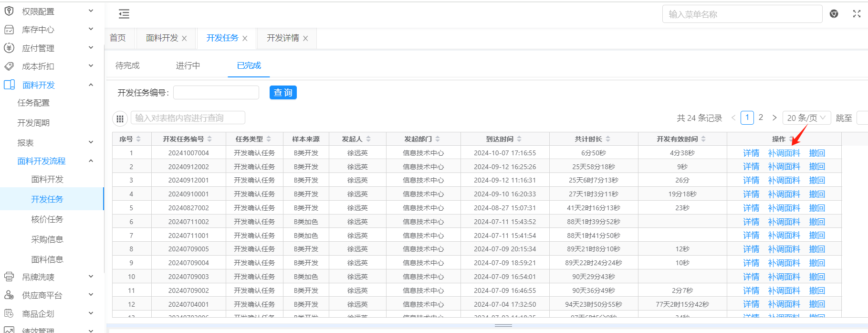Expand the 报表 submenu
Image resolution: width=868 pixels, height=333 pixels.
91,142
